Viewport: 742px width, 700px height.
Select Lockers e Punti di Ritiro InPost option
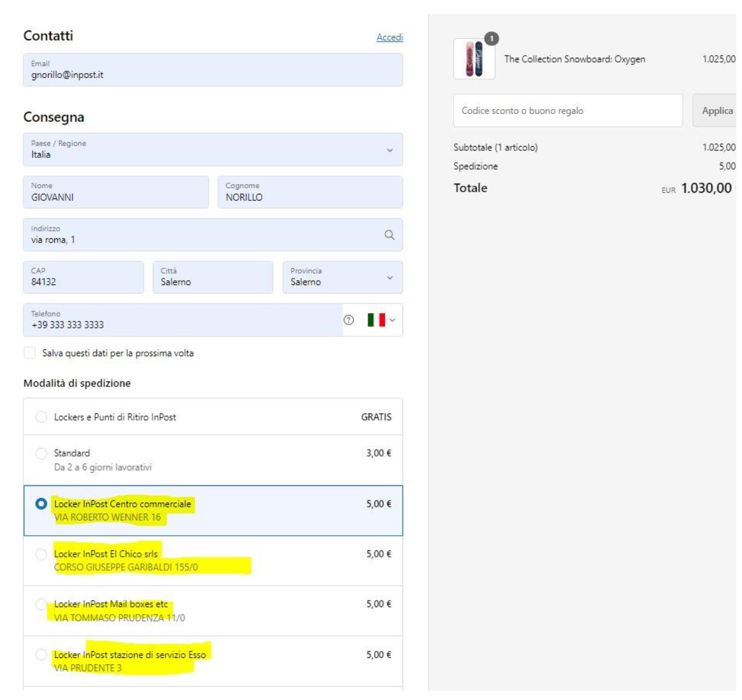click(41, 417)
